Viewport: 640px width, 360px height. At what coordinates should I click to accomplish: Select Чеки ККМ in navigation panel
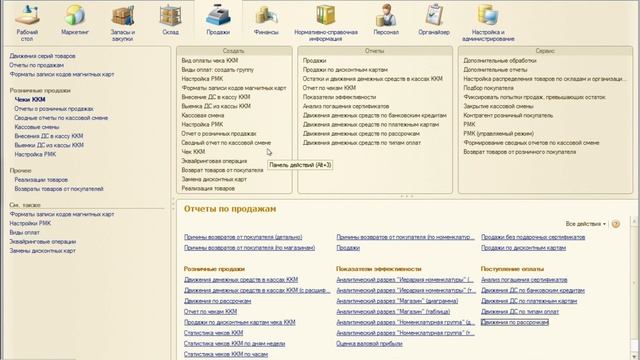30,100
